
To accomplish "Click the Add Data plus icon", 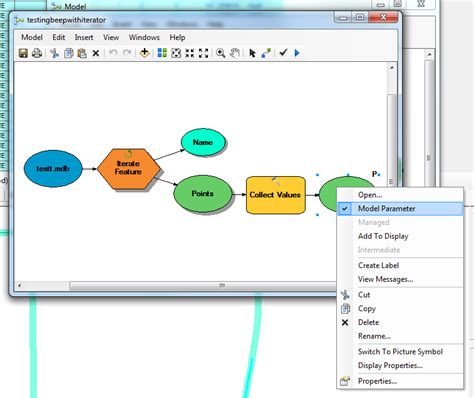I will point(144,53).
